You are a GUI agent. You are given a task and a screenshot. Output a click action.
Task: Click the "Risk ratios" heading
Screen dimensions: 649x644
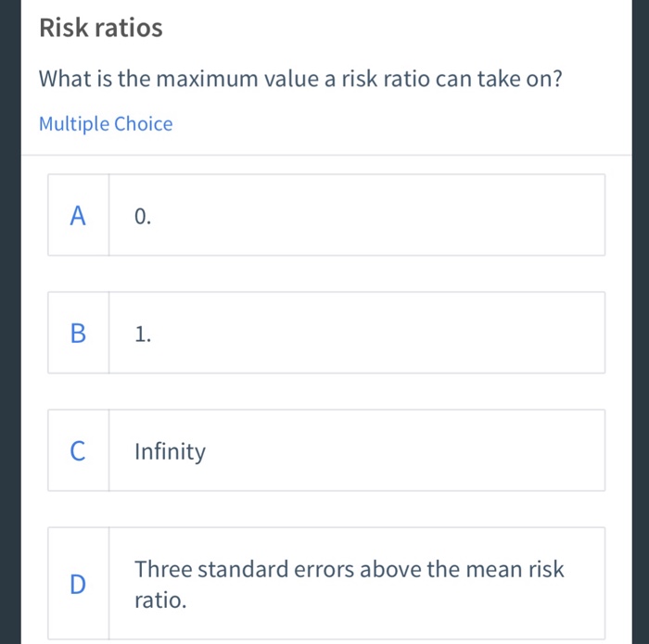100,28
